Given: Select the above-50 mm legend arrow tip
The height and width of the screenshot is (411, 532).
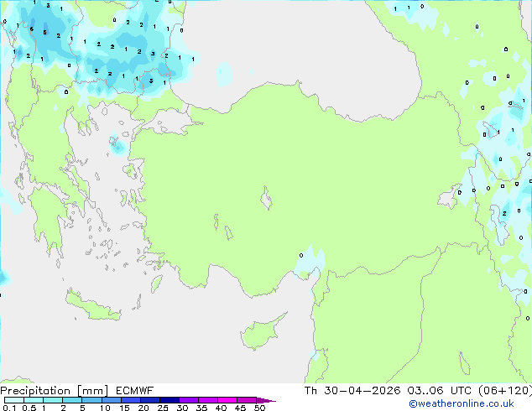Looking at the screenshot, I should (266, 400).
